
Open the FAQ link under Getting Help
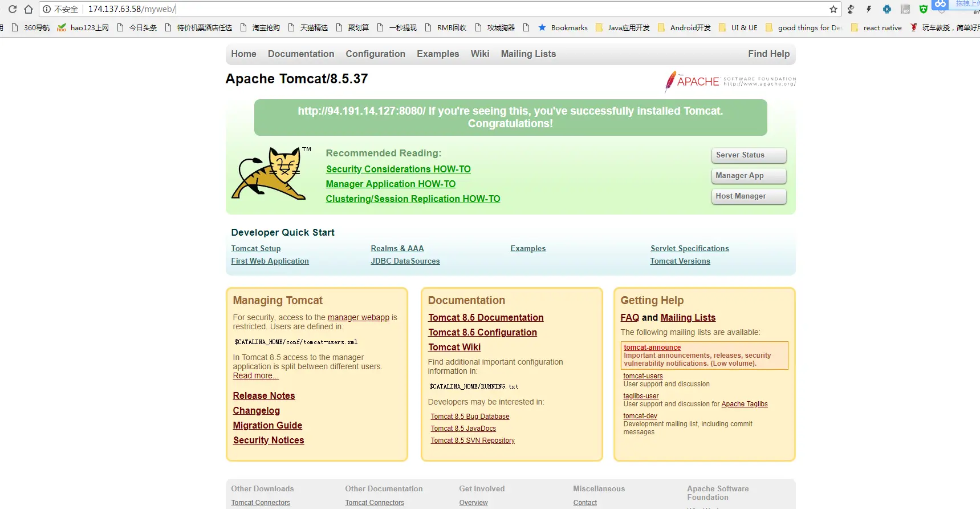630,318
